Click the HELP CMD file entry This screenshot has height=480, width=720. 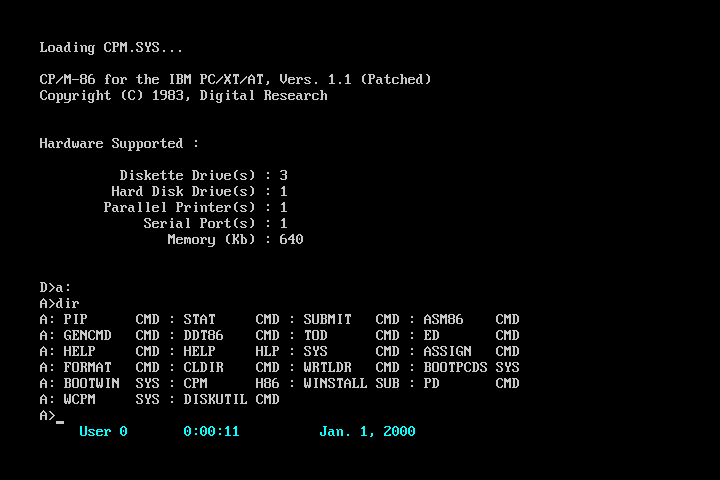point(112,352)
